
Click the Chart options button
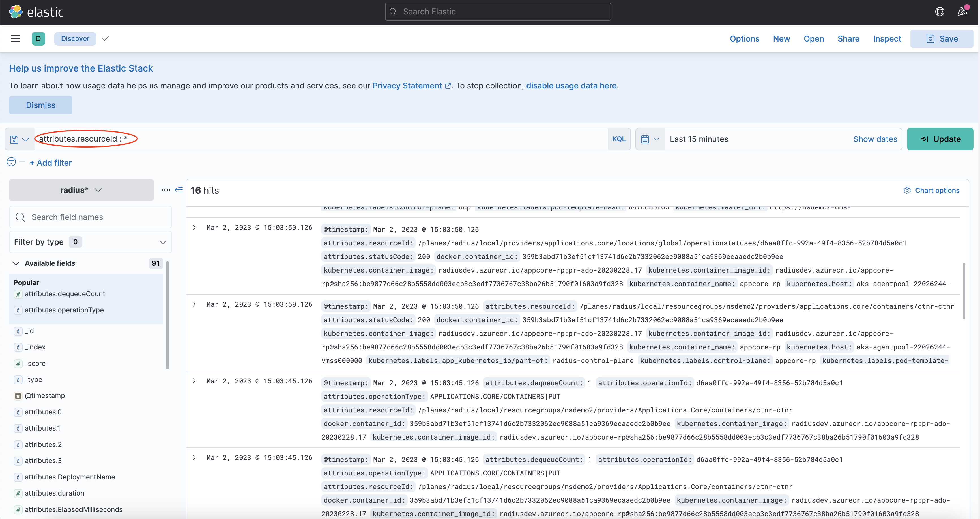click(932, 191)
